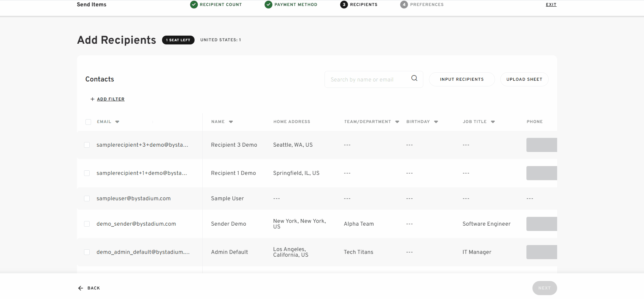Screen dimensions: 644x299
Task: Click the Next button
Action: 544,288
